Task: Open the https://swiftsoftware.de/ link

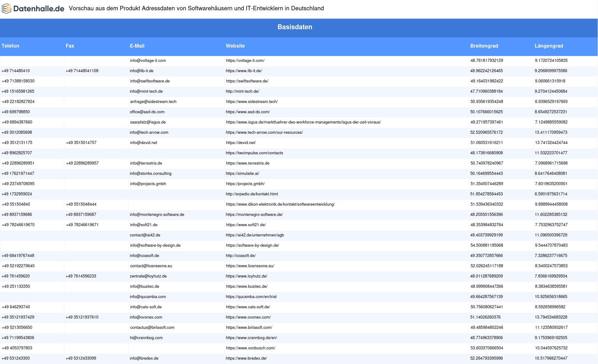Action: click(247, 81)
